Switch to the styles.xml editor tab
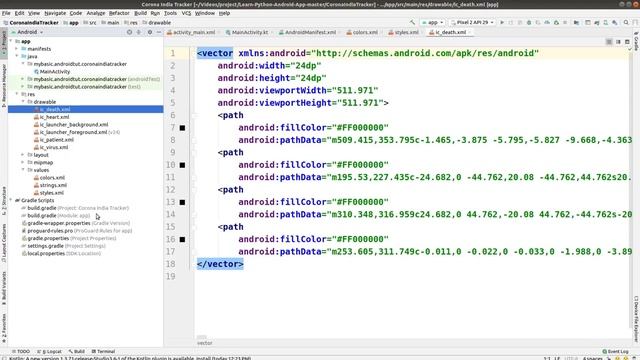The image size is (640, 360). click(406, 32)
